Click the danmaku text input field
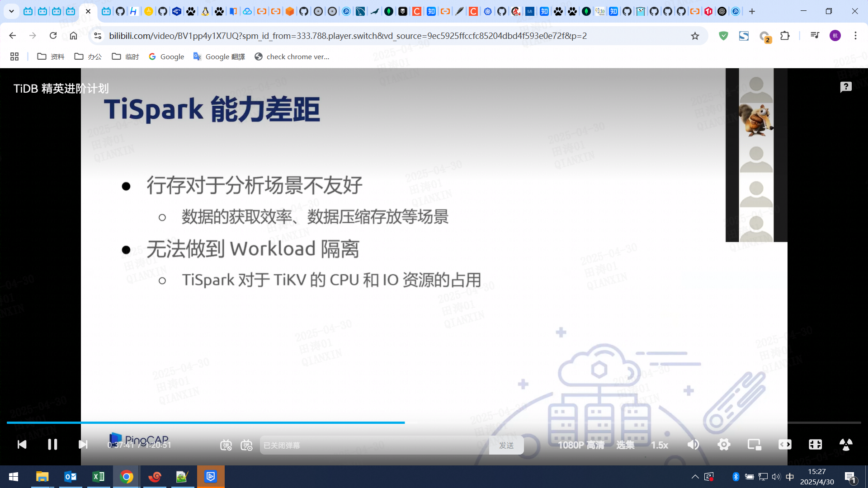This screenshot has height=488, width=868. 373,445
